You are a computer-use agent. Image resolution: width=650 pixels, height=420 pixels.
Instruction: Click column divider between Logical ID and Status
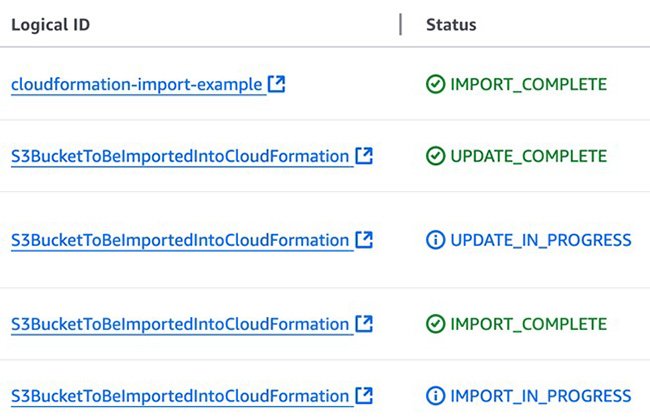(x=401, y=25)
